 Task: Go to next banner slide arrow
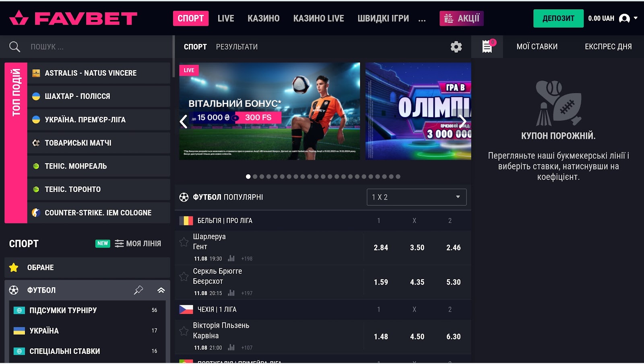point(463,121)
